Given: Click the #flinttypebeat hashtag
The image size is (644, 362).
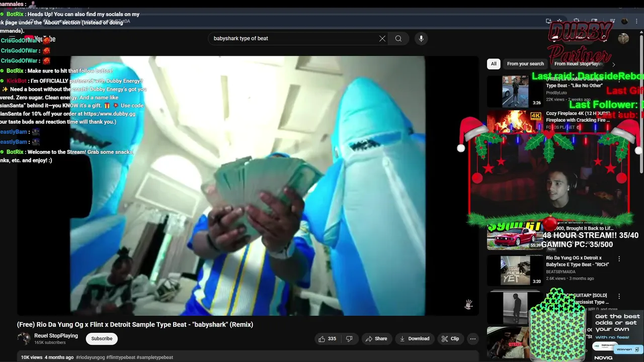Looking at the screenshot, I should [x=121, y=357].
